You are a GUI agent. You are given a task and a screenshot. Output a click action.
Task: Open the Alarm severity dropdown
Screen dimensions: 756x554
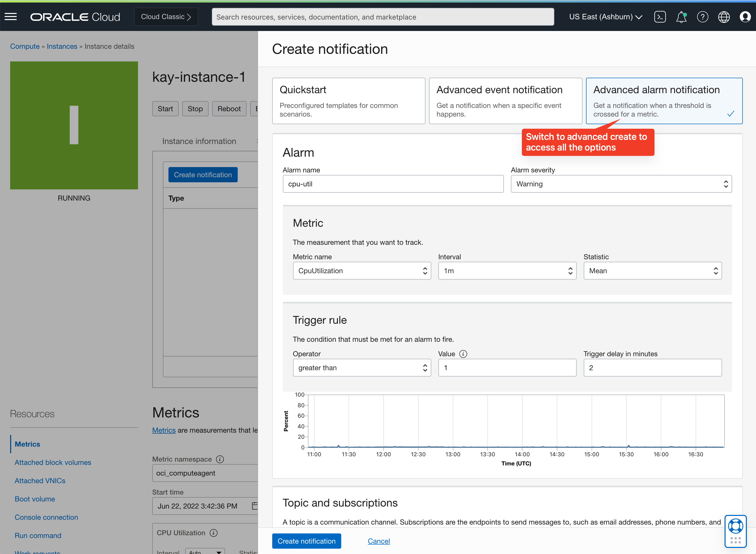[x=621, y=184]
